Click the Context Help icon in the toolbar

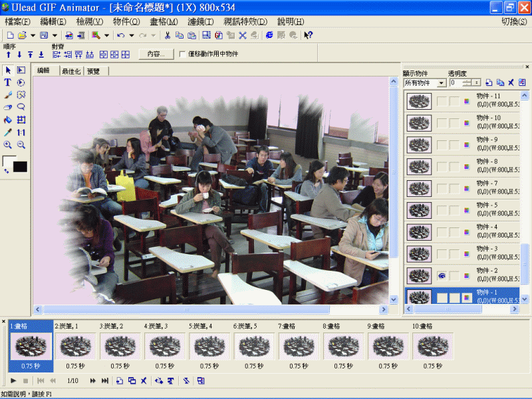(308, 35)
